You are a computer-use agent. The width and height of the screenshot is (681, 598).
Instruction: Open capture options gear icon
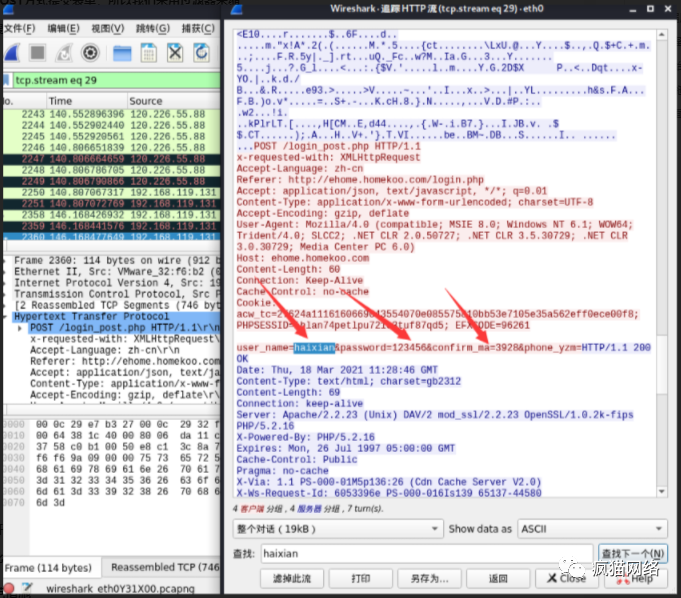pyautogui.click(x=90, y=53)
